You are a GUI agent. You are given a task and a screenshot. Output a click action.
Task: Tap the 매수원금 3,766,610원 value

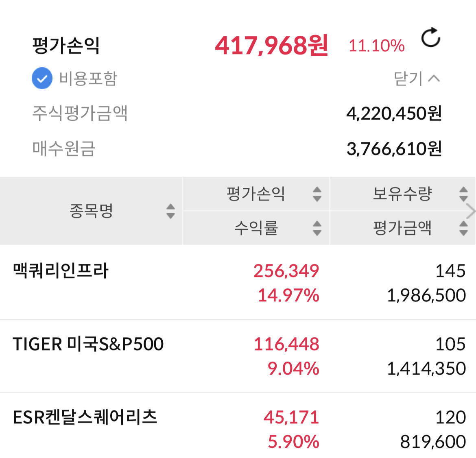click(x=393, y=149)
